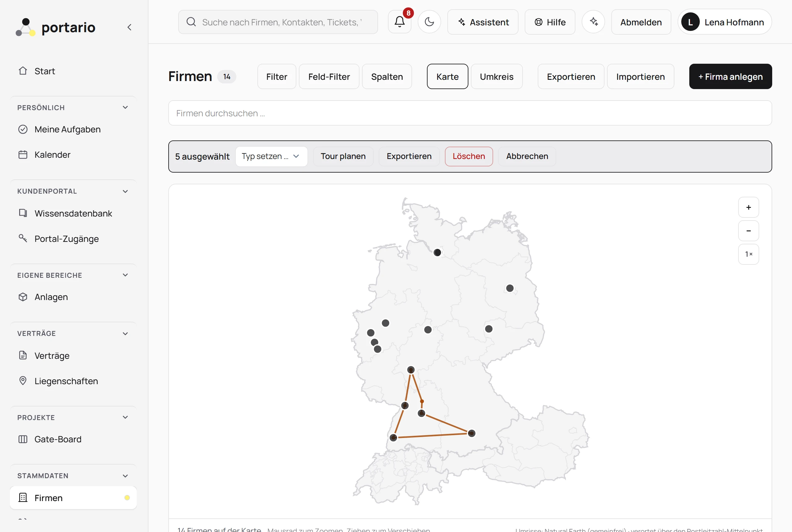Image resolution: width=792 pixels, height=532 pixels.
Task: Go to Start home page
Action: click(x=73, y=71)
